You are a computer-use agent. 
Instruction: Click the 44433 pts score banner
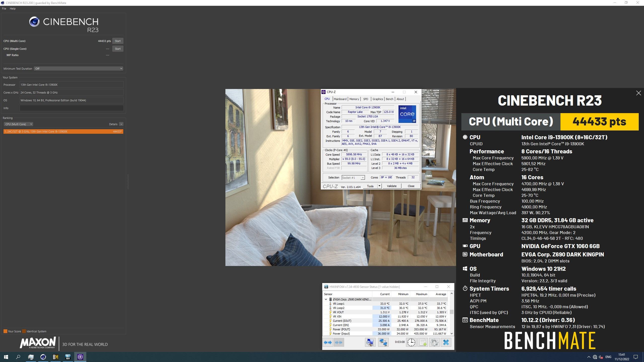[599, 122]
